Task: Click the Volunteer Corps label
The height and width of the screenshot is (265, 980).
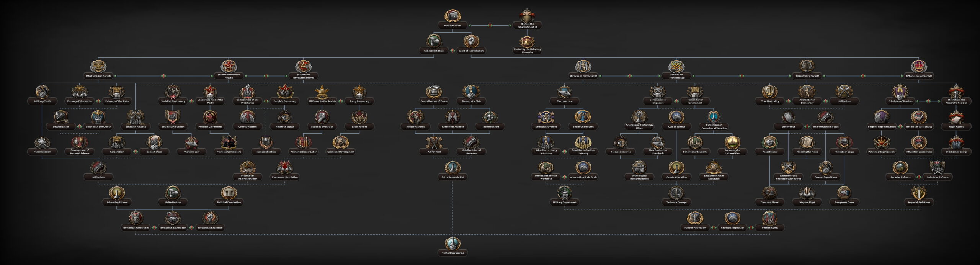Action: pyautogui.click(x=844, y=152)
